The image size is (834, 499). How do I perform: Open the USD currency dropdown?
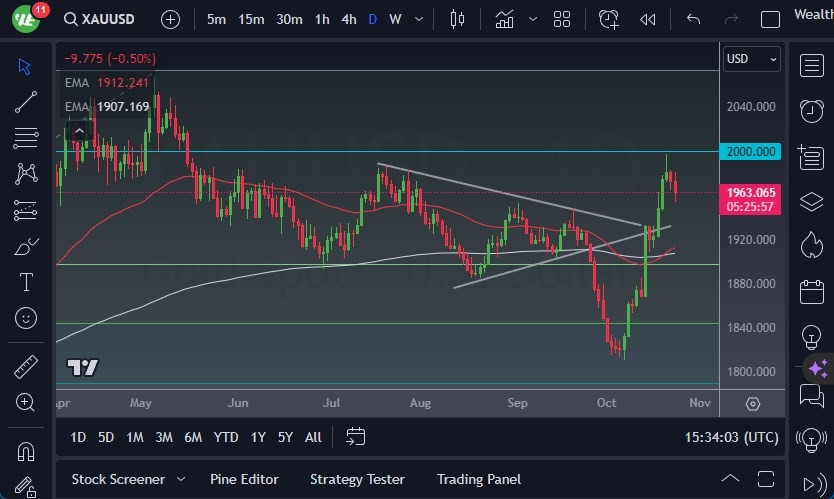pyautogui.click(x=751, y=59)
